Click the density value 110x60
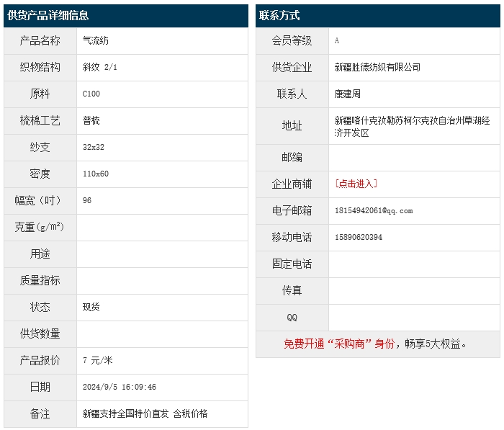This screenshot has width=504, height=430. (96, 174)
